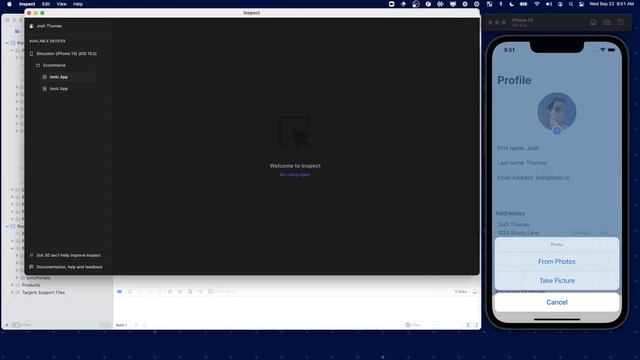Screen dimensions: 640x360
Task: Click the simulate location arrow in Xcode
Action: tap(200, 291)
